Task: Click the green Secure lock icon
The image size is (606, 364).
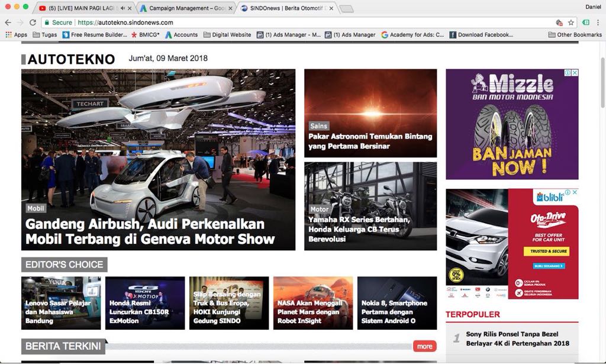Action: (47, 22)
